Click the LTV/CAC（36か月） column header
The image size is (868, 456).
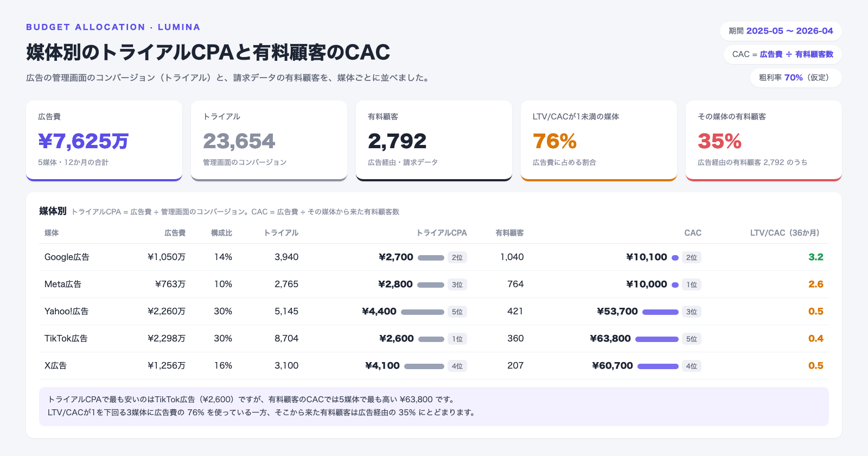(x=787, y=233)
